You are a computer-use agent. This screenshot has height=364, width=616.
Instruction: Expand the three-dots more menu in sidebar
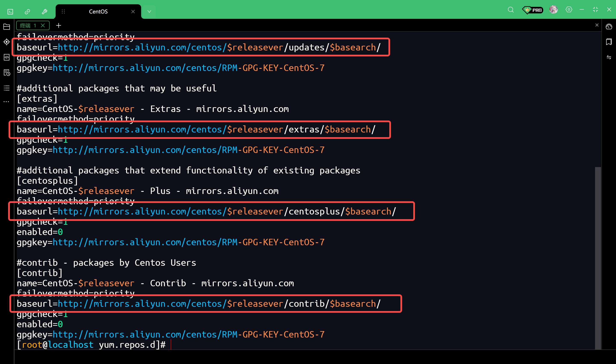click(x=7, y=101)
